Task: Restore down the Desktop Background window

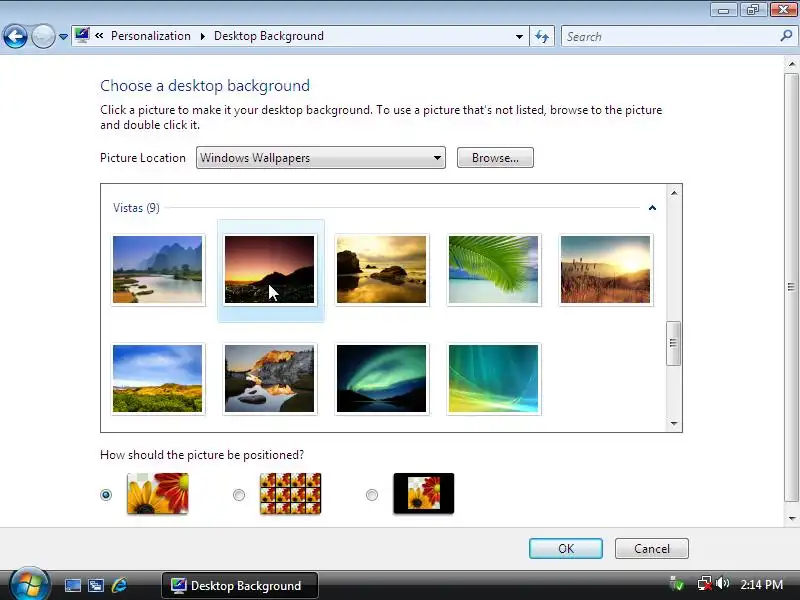Action: pos(753,10)
